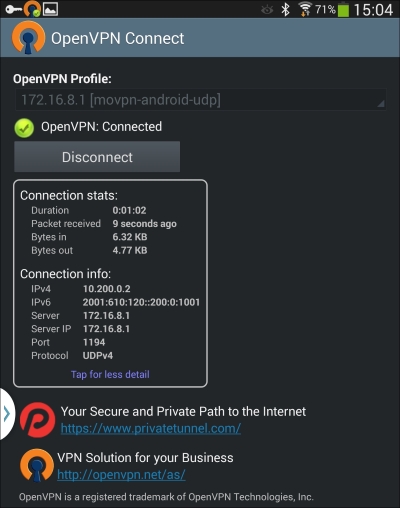Tap the smart stay eye status icon

coord(267,10)
